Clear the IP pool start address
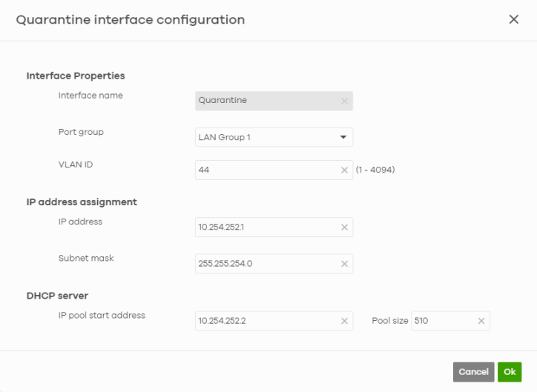 pos(344,321)
